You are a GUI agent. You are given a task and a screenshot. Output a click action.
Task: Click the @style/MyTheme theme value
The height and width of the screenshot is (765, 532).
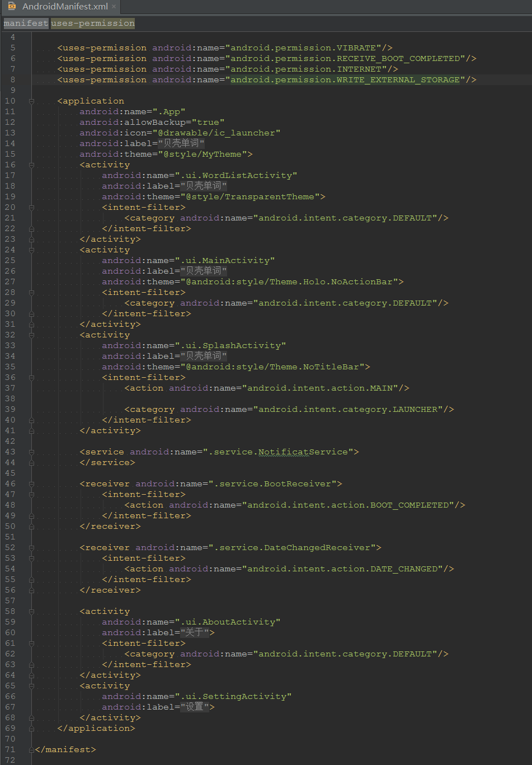pos(203,154)
